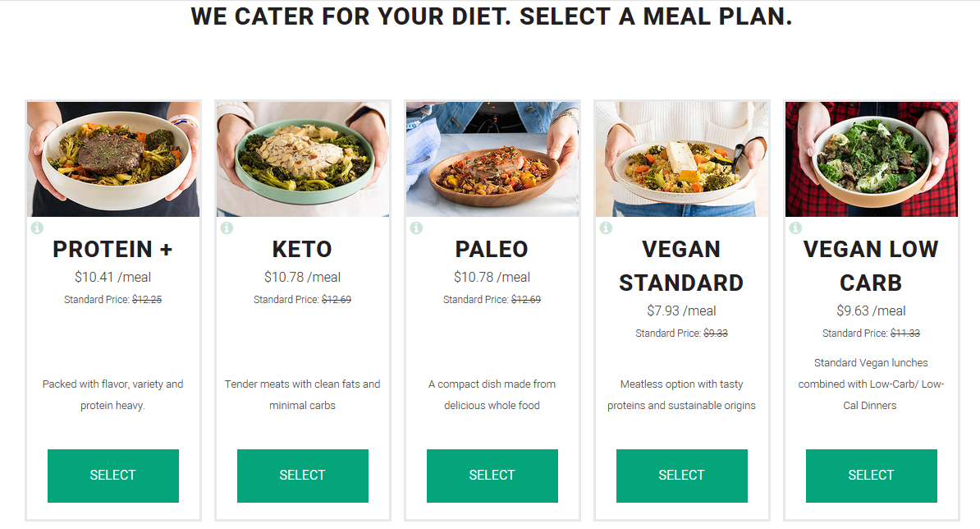The height and width of the screenshot is (529, 980).
Task: Click the Vegan Standard bowl photo
Action: [681, 158]
